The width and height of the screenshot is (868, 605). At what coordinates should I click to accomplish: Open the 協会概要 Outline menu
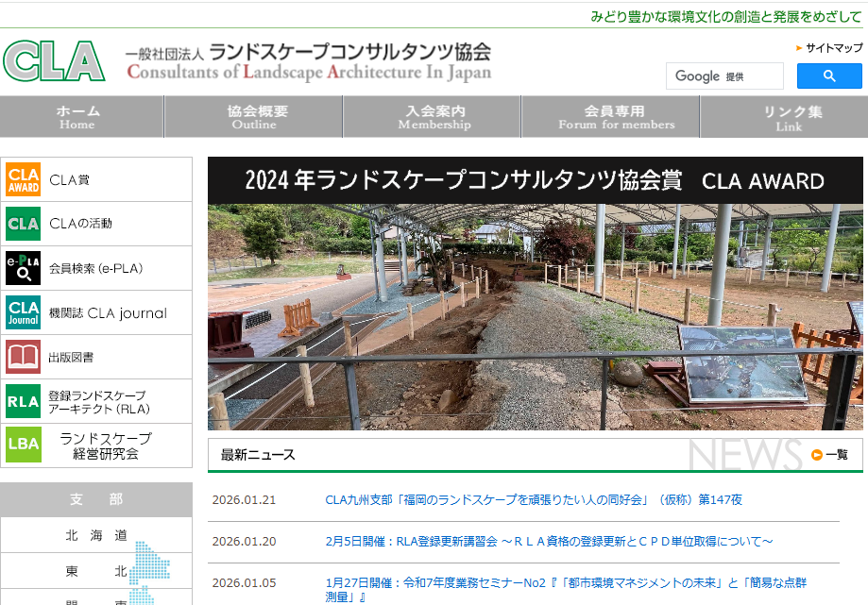coord(254,117)
